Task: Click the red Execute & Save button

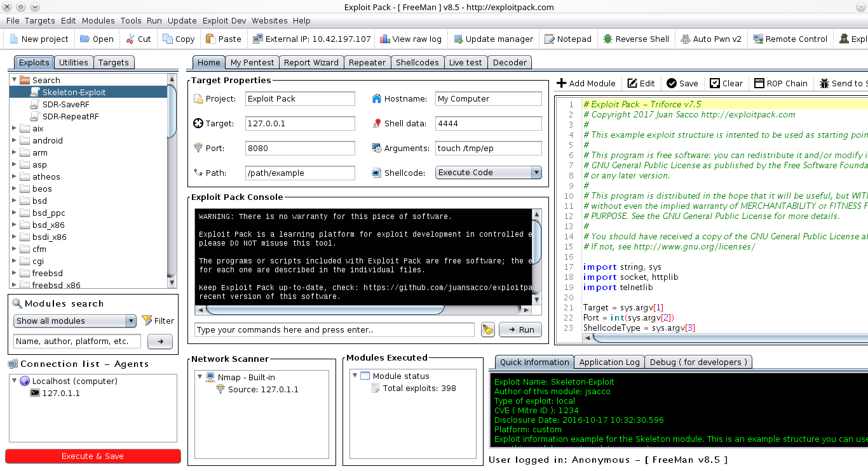Action: point(93,456)
